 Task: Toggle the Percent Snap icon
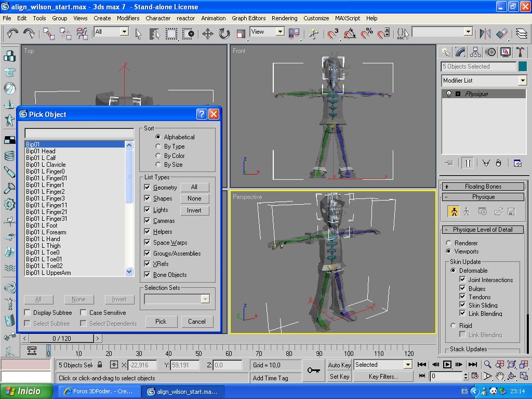pos(367,34)
